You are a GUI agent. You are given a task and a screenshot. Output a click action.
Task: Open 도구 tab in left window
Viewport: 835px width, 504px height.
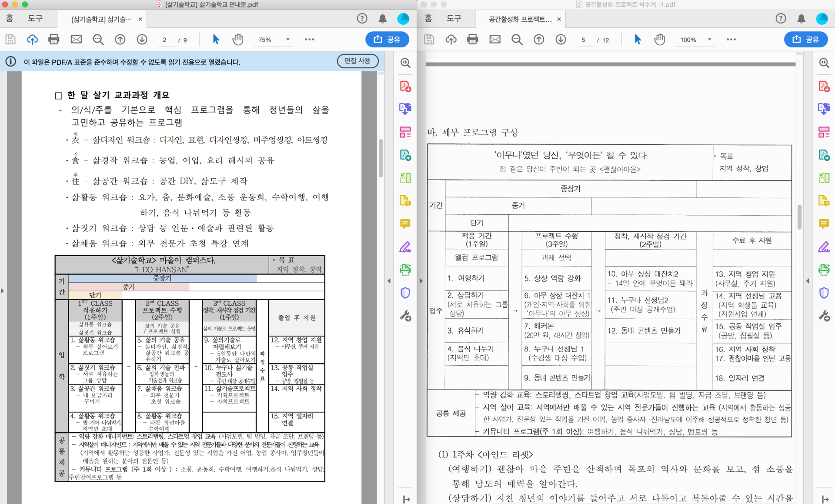[x=35, y=19]
